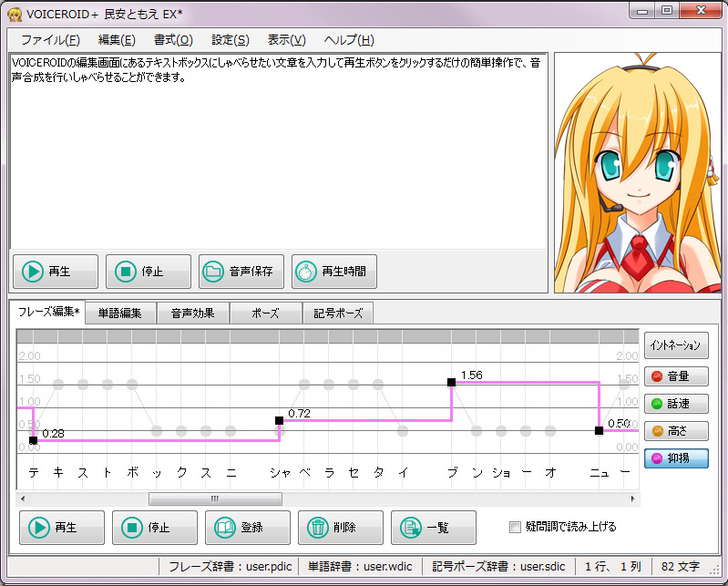
Task: Open the 表示(V) menu
Action: [286, 40]
